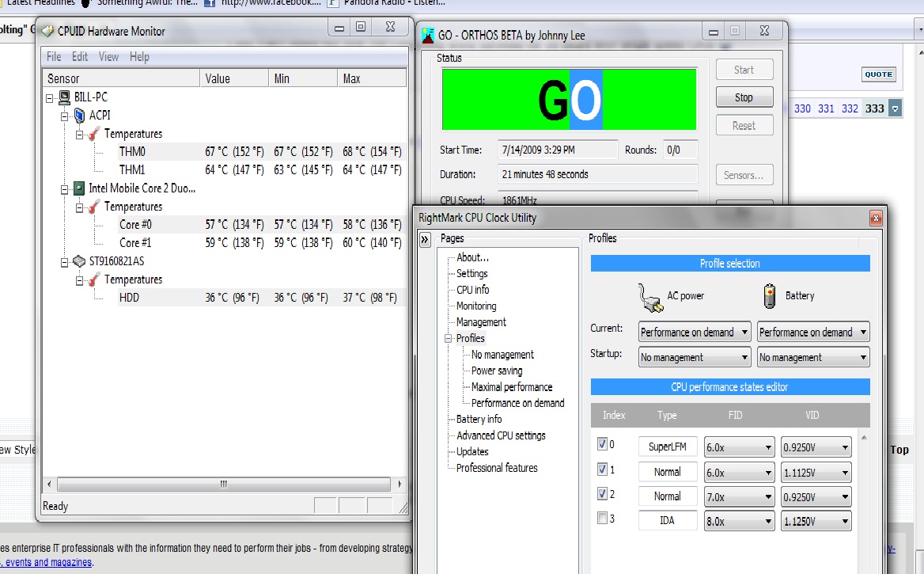Open Professional features page
Screen dimensions: 924x574
click(x=497, y=468)
